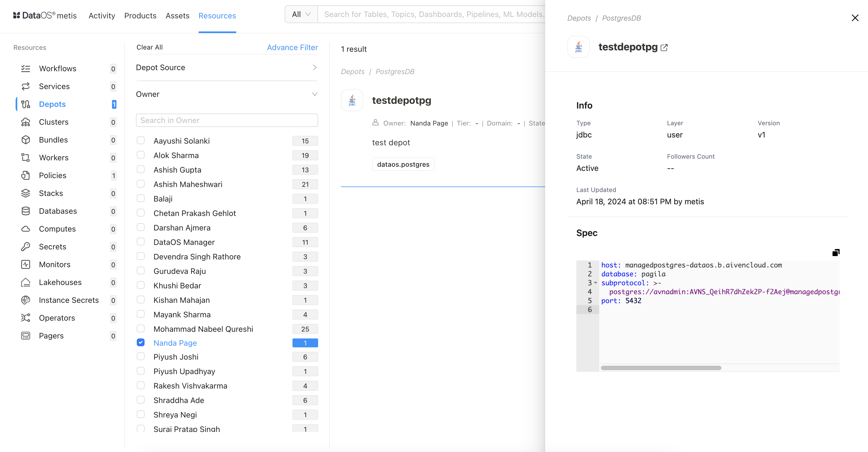Select the Resources tab
This screenshot has width=868, height=452.
(217, 16)
